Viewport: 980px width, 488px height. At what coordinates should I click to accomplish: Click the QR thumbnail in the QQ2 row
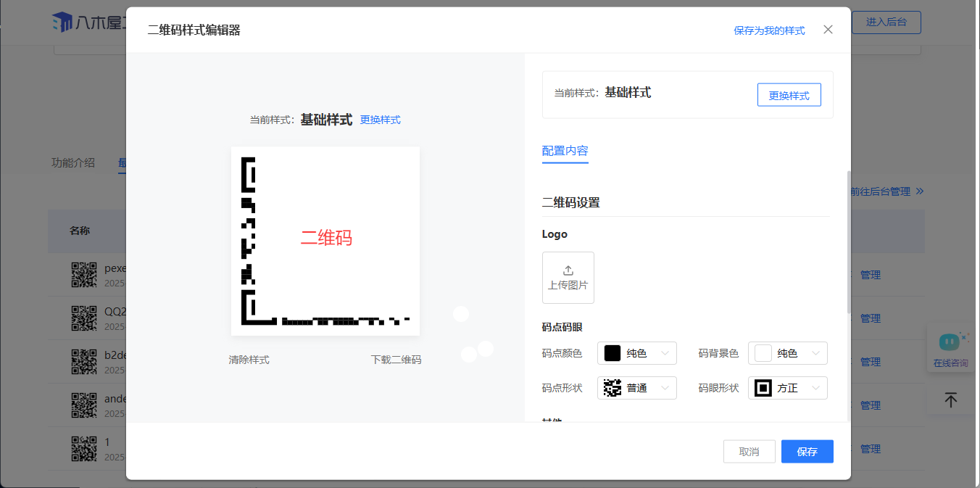pyautogui.click(x=84, y=318)
